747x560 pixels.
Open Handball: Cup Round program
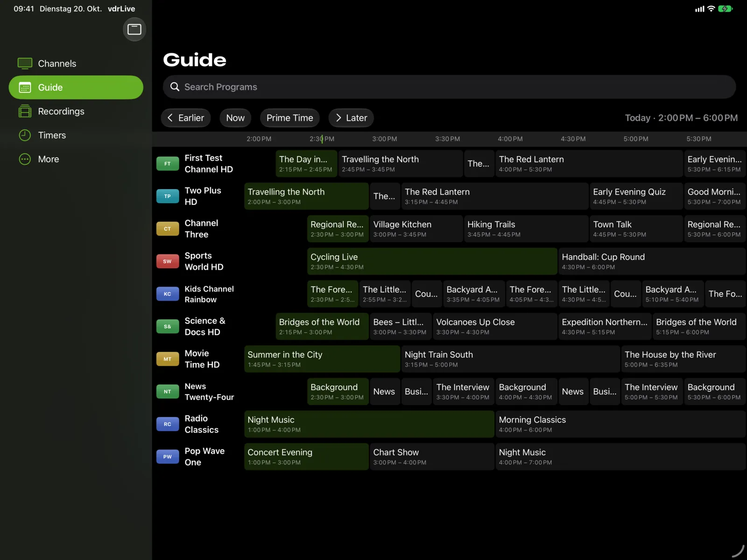652,261
